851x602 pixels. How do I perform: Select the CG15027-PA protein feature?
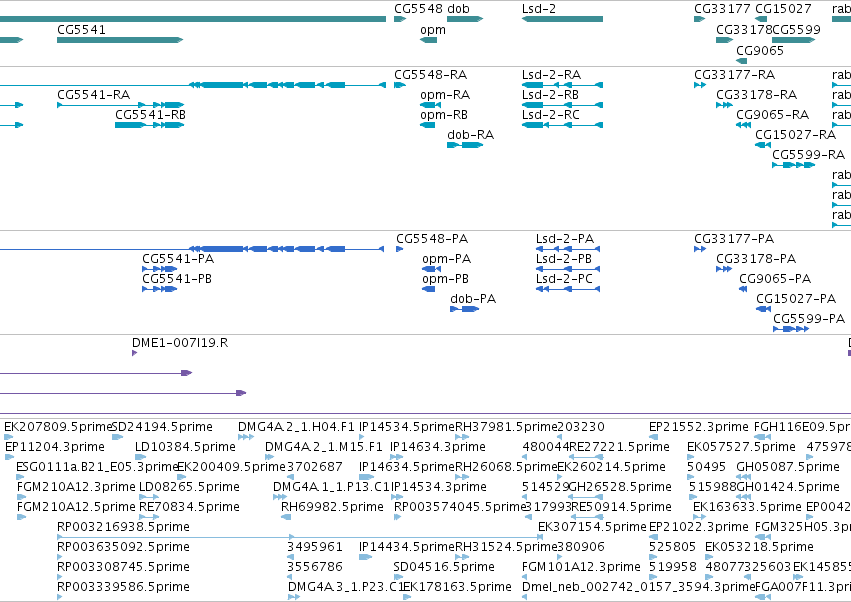(764, 309)
